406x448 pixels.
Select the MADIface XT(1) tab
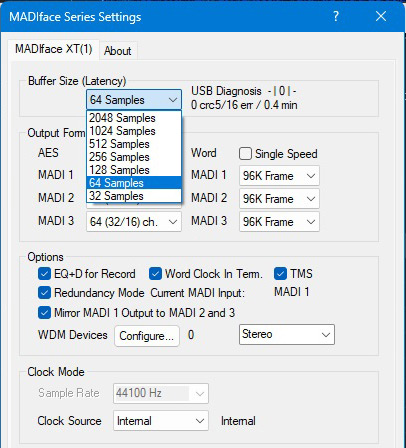click(x=53, y=49)
